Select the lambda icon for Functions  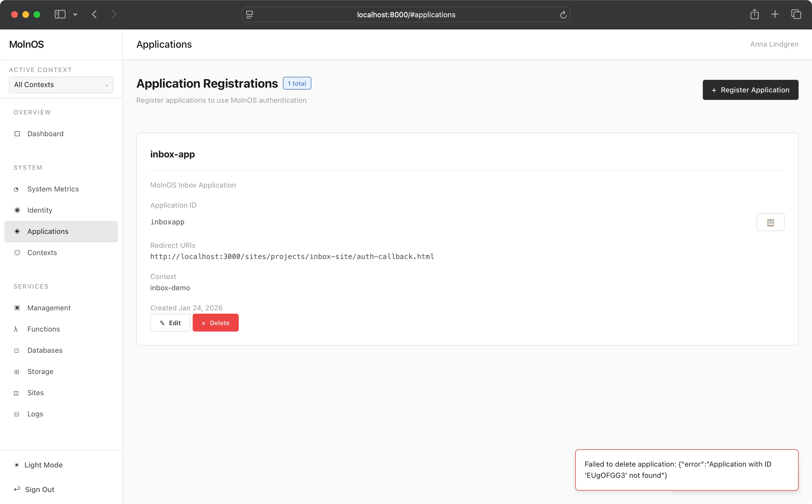tap(16, 329)
